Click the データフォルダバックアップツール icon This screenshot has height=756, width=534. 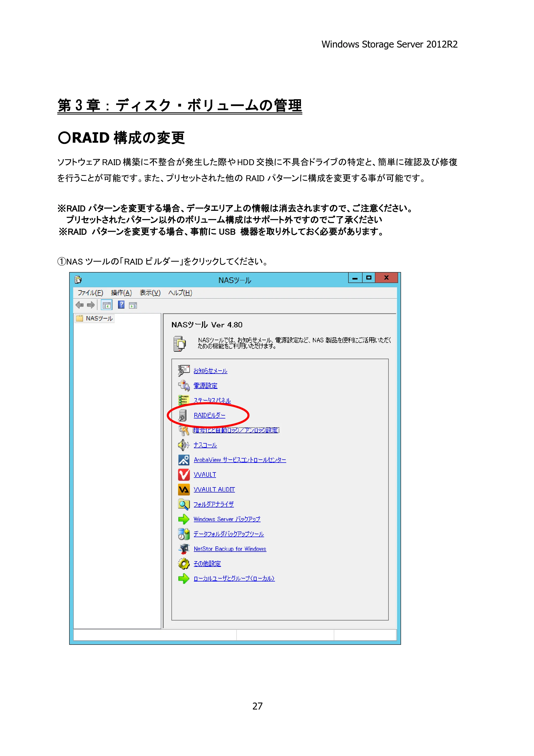[x=184, y=534]
